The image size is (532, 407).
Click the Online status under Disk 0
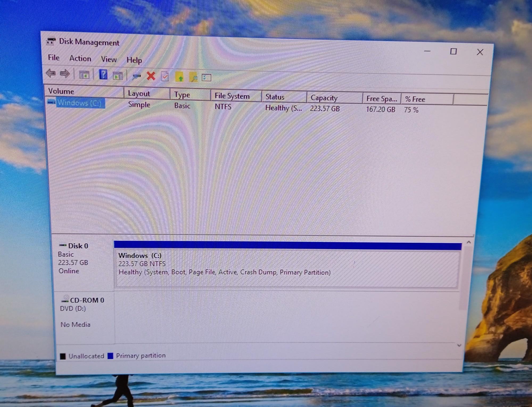69,271
